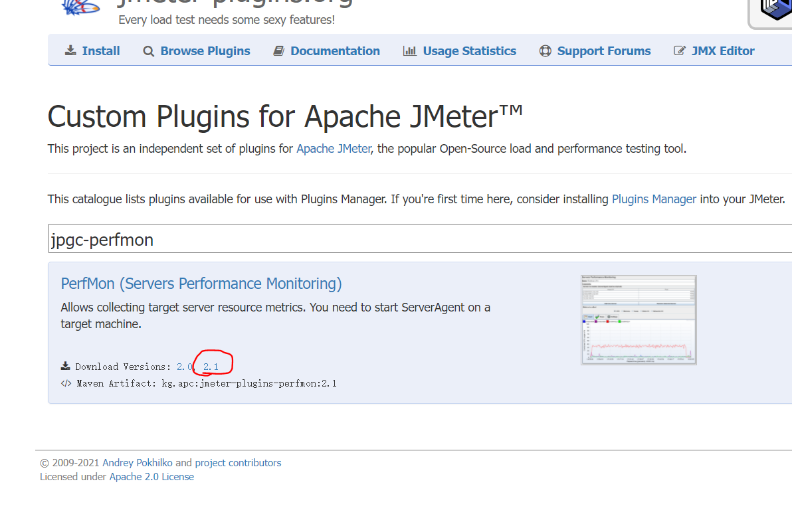The image size is (792, 532).
Task: Click the plugin search field containing jpgc-perfmon
Action: [420, 238]
